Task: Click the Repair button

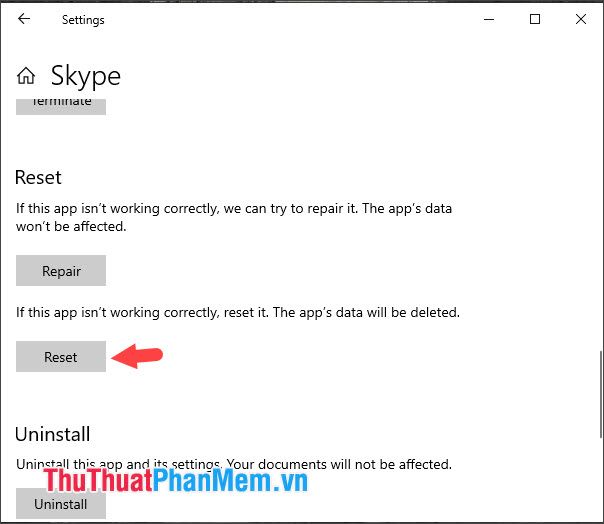Action: (61, 270)
